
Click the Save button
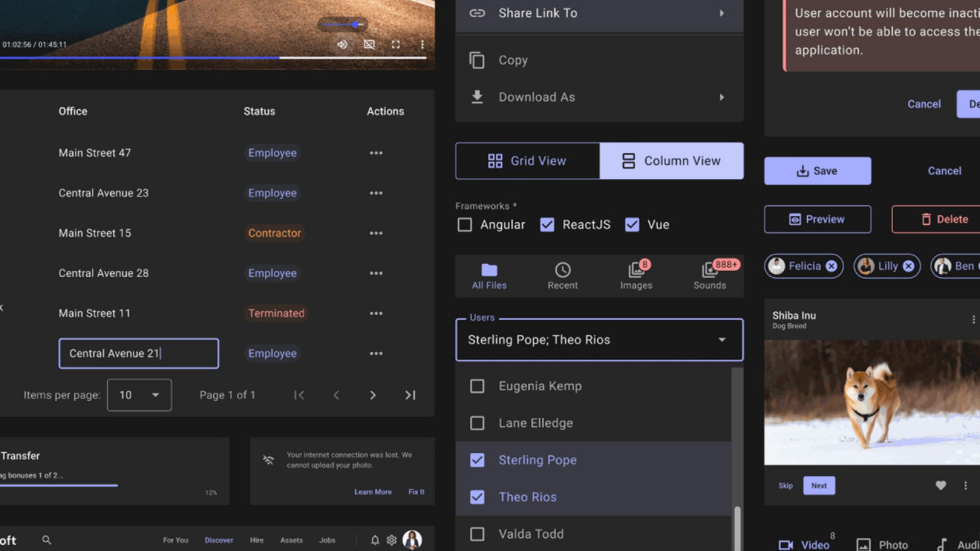pyautogui.click(x=817, y=171)
